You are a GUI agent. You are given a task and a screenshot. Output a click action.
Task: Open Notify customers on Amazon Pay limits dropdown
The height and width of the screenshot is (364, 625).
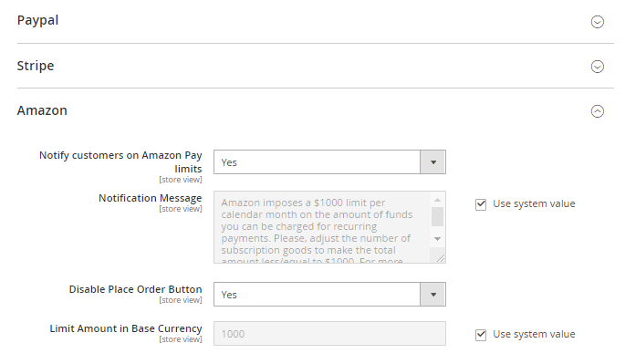(x=329, y=161)
